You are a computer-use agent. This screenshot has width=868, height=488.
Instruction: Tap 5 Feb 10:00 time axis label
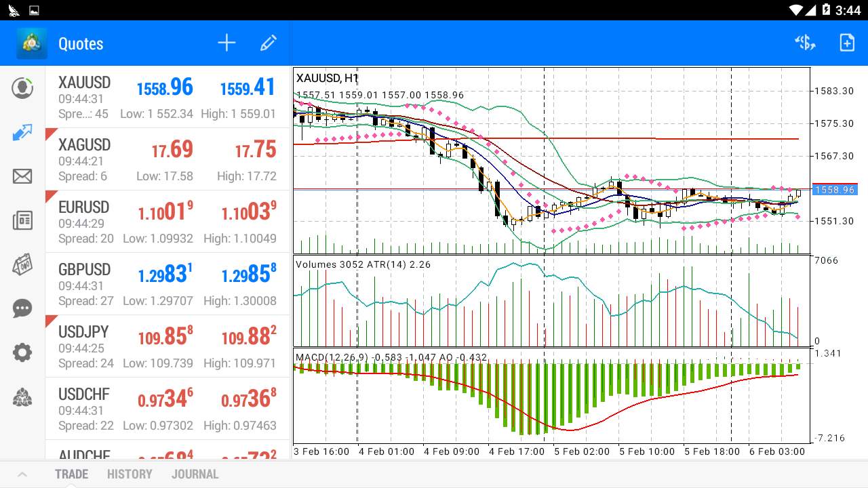coord(647,451)
